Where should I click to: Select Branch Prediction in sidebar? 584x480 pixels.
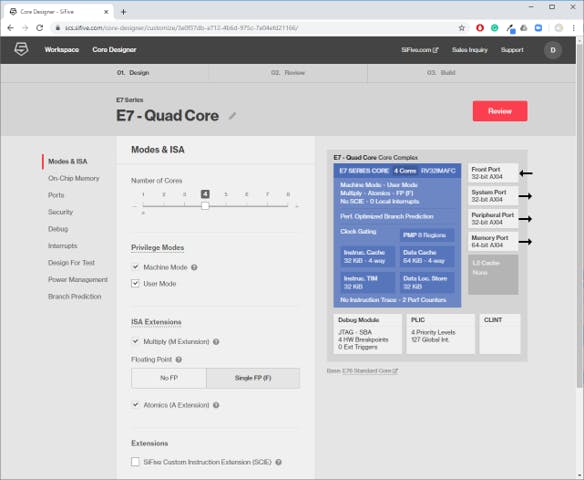(x=74, y=296)
